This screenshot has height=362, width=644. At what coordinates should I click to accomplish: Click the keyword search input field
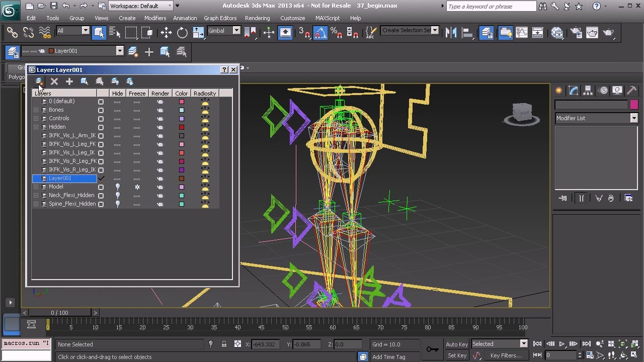(491, 7)
